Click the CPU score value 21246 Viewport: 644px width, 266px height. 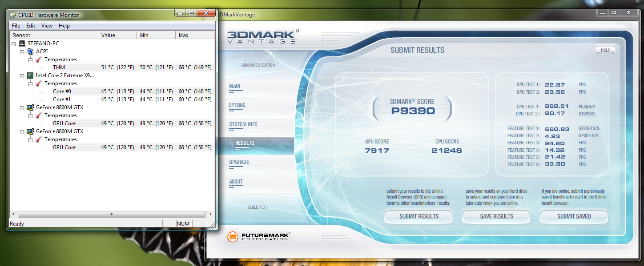[447, 151]
